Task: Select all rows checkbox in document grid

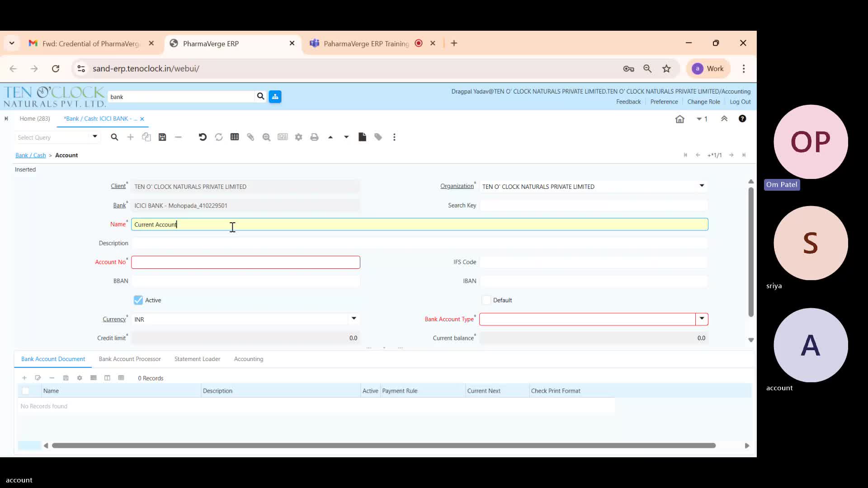Action: (25, 391)
